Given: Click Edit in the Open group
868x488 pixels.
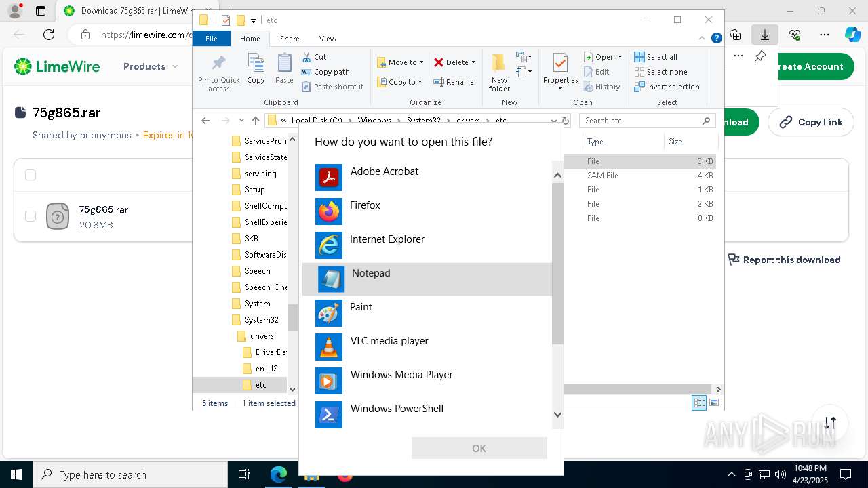Looking at the screenshot, I should click(x=596, y=72).
